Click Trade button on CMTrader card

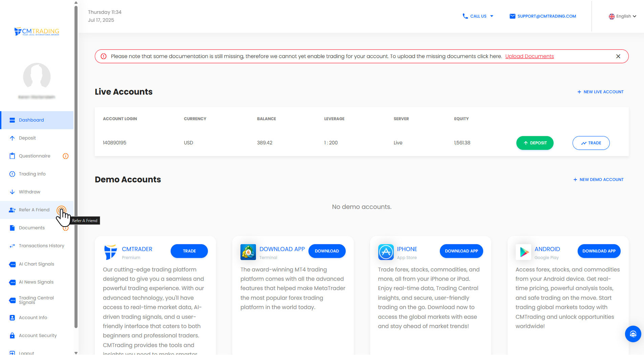(189, 251)
